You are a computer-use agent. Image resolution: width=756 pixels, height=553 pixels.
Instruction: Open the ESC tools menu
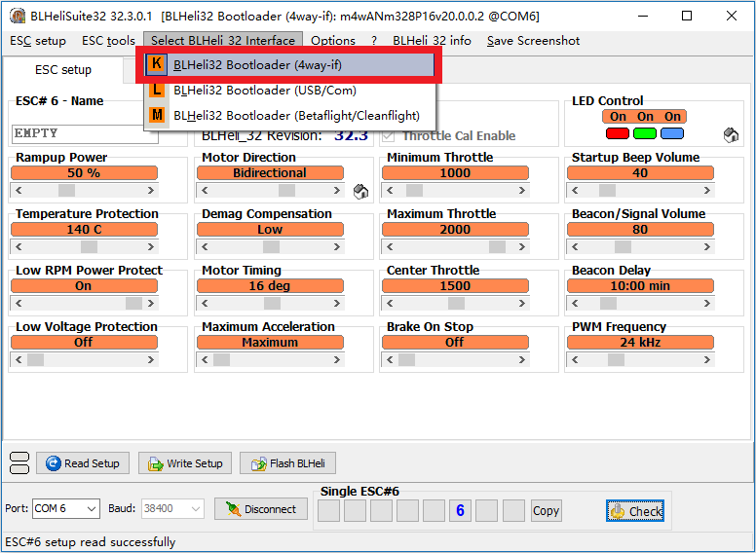point(108,40)
